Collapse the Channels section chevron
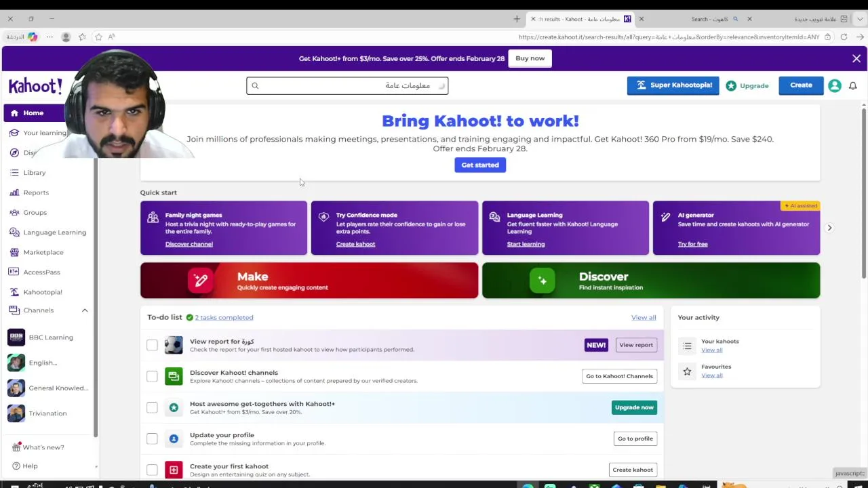 point(85,310)
